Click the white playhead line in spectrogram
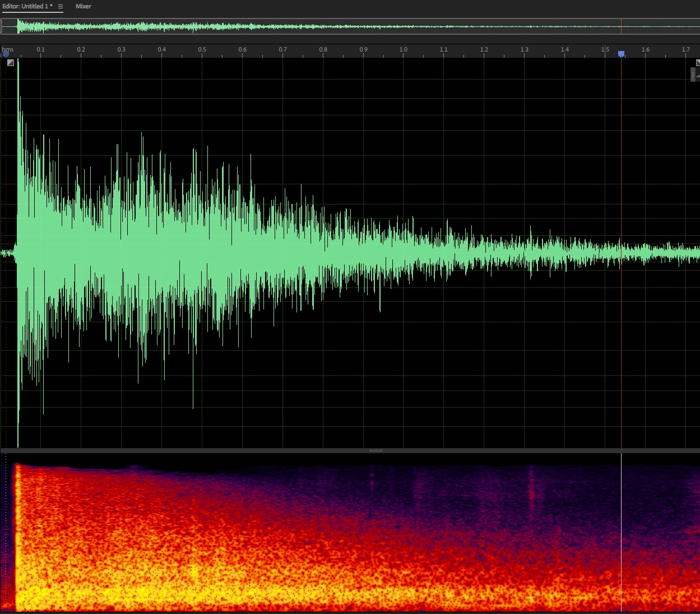The width and height of the screenshot is (700, 614). click(621, 532)
